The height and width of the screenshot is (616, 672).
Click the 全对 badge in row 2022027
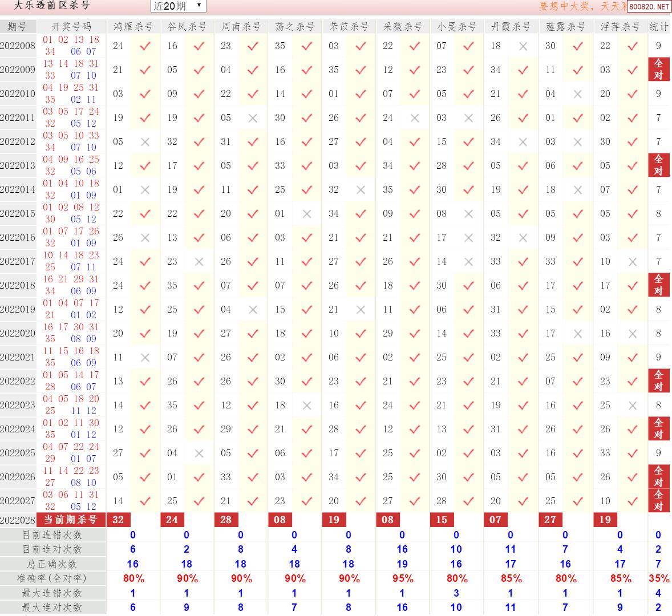658,501
